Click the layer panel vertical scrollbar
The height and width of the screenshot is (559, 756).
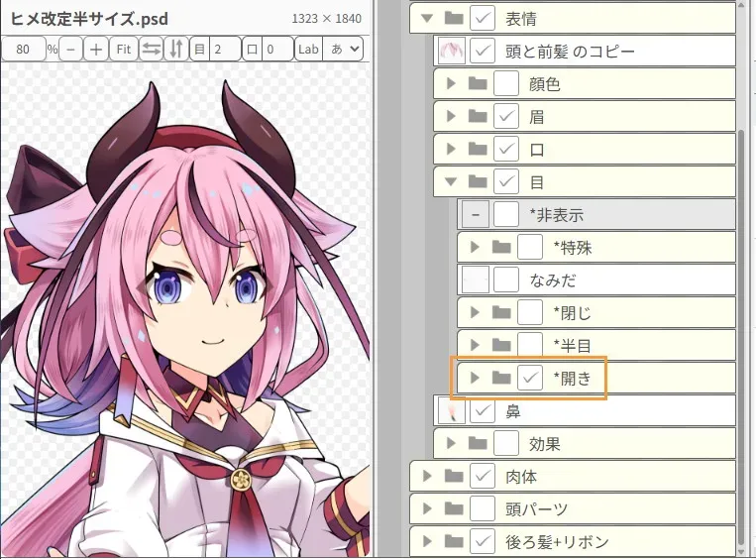[742, 338]
